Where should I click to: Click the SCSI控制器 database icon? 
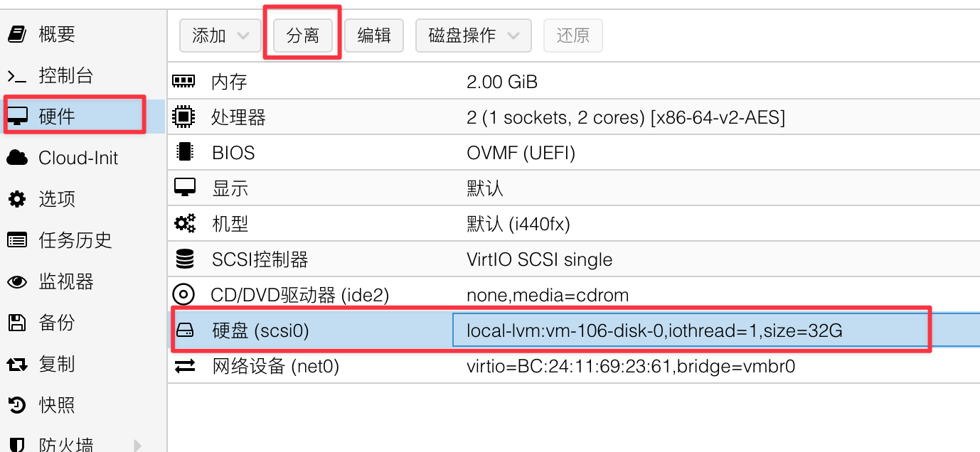pyautogui.click(x=184, y=259)
